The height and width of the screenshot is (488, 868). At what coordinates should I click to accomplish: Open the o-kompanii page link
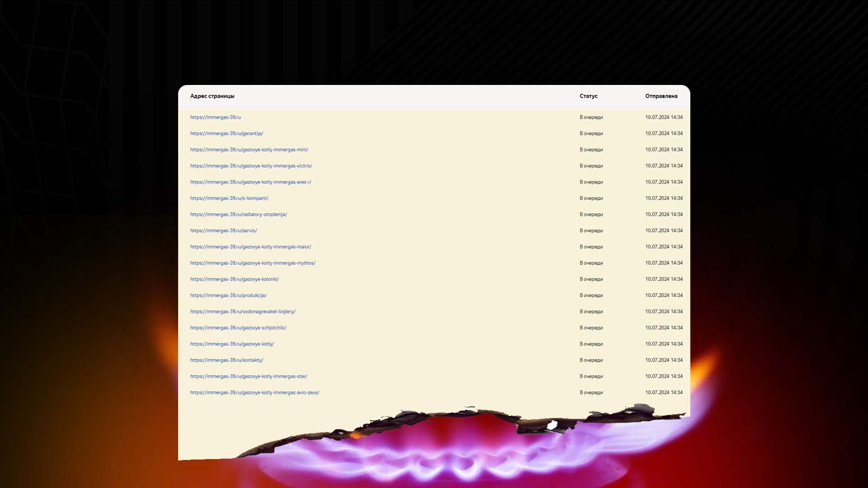[229, 198]
